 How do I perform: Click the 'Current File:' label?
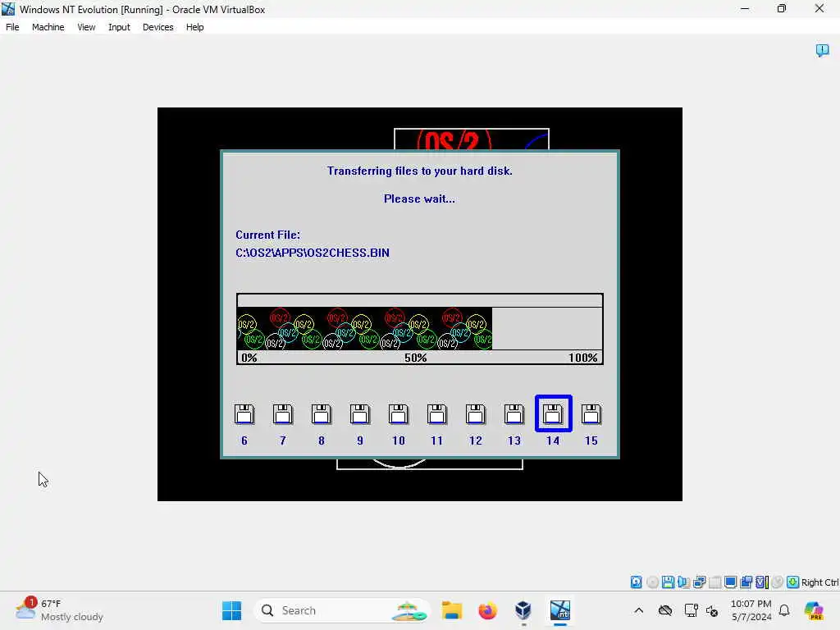pyautogui.click(x=268, y=235)
